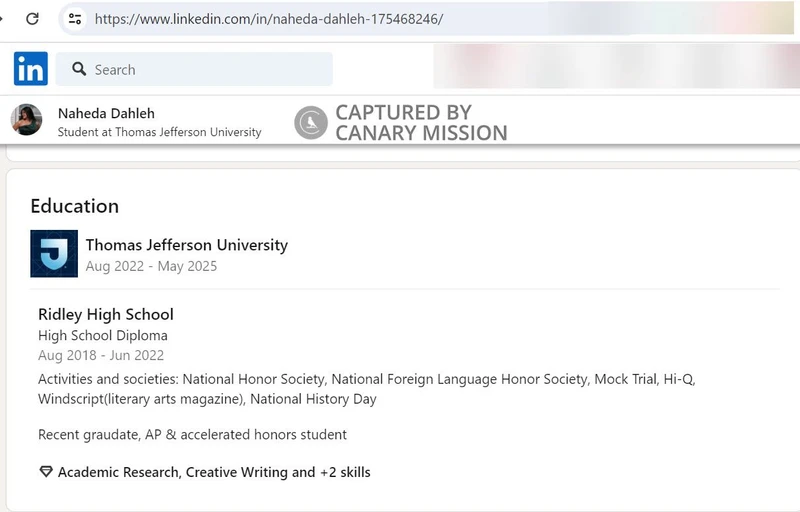Click the 'Activities and societies' description line
The image size is (800, 512).
click(x=367, y=389)
